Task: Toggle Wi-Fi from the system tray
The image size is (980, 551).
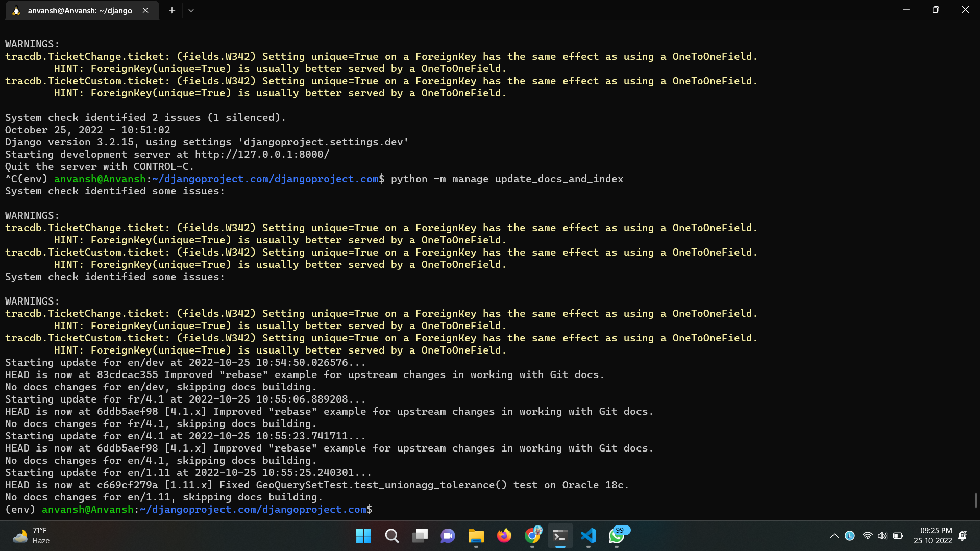Action: (867, 536)
